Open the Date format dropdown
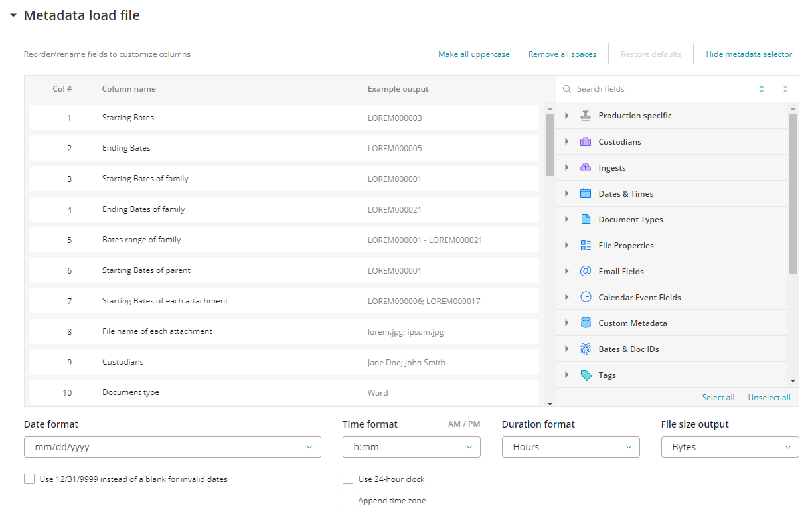 coord(173,447)
